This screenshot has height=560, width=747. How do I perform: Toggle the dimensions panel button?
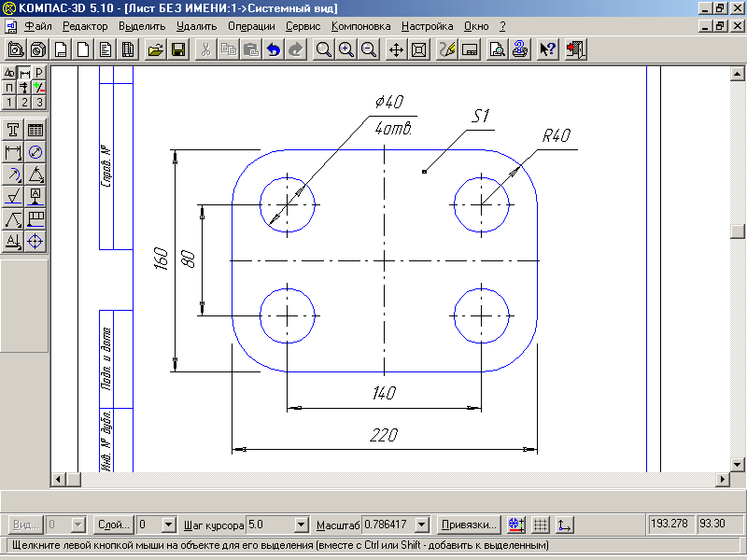[x=24, y=73]
